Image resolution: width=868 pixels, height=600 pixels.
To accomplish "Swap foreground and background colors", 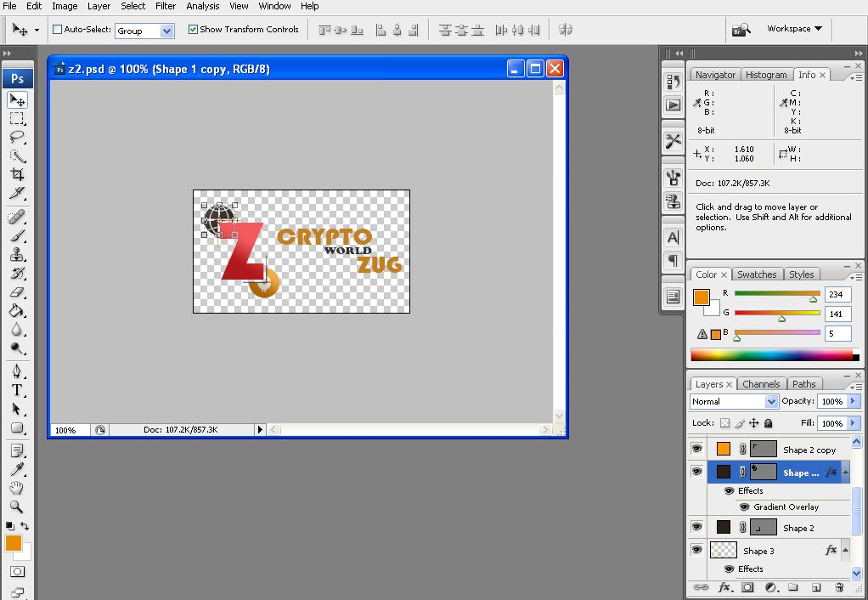I will [25, 525].
